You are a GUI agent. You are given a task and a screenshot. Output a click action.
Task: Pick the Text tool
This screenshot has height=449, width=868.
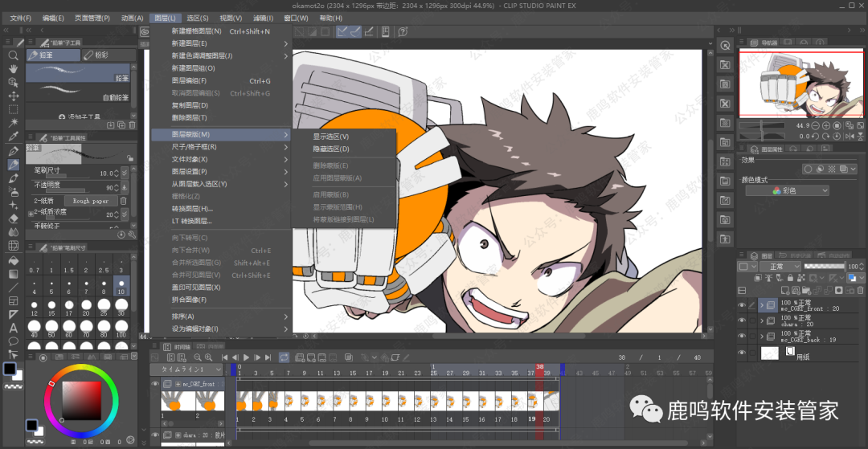(x=13, y=328)
